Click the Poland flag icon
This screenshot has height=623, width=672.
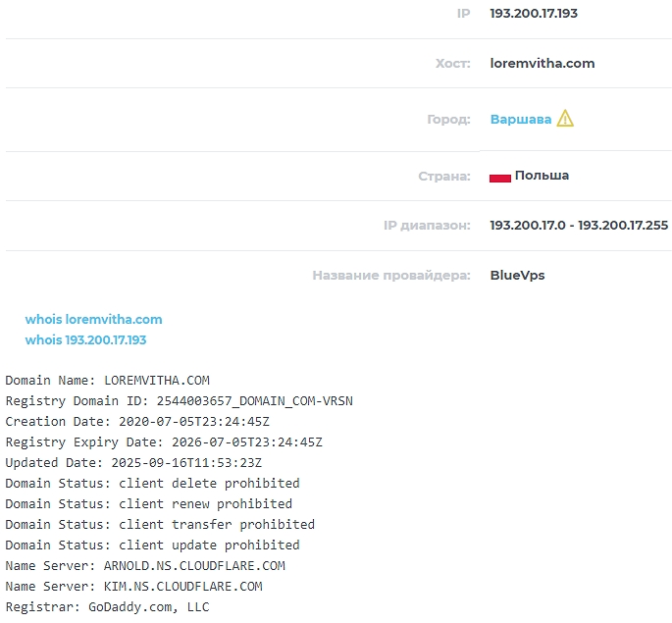click(499, 177)
